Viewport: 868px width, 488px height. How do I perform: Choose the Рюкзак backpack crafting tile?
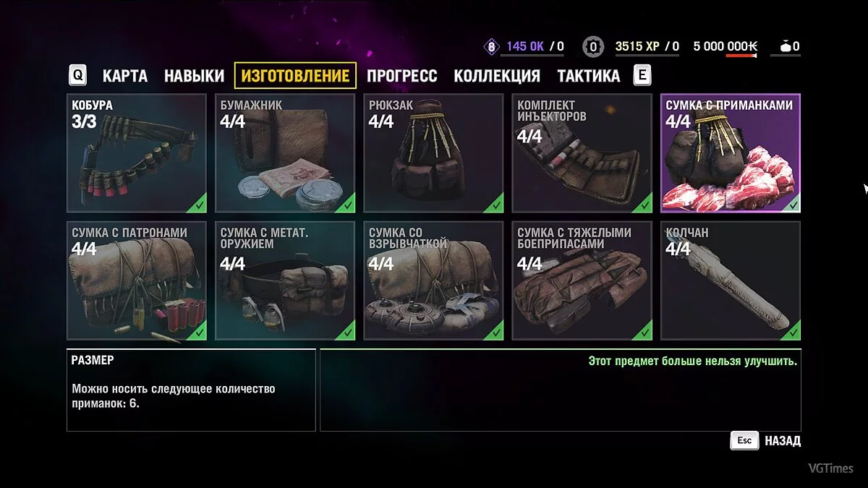433,153
